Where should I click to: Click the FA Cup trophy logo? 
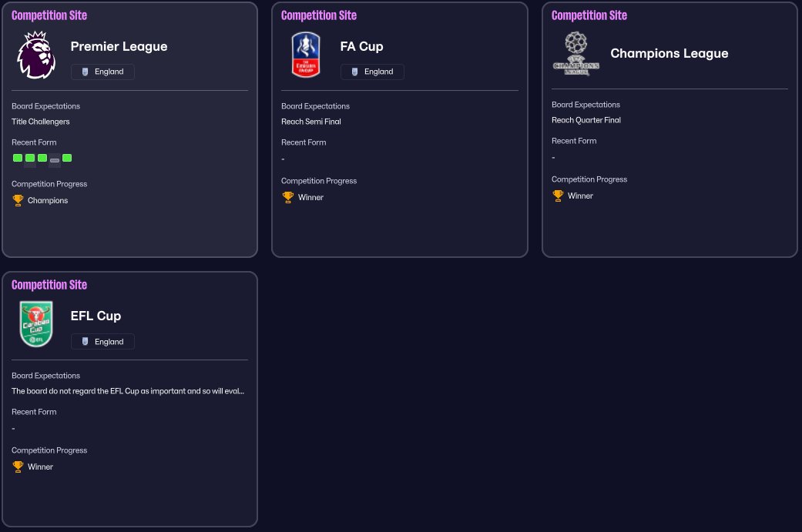(x=306, y=55)
